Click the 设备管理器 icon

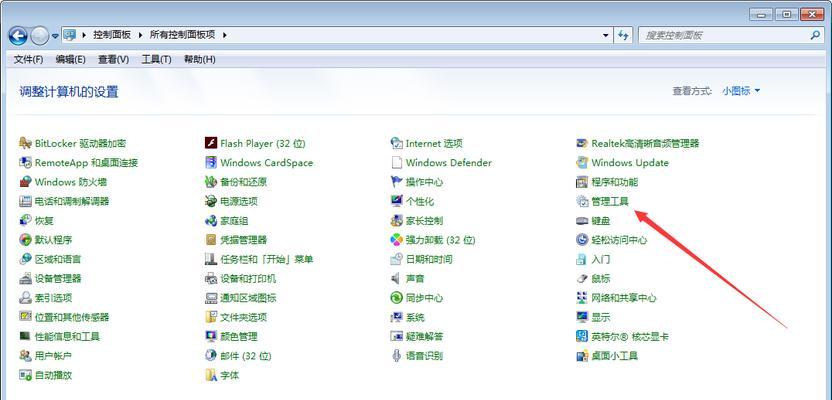pyautogui.click(x=25, y=279)
